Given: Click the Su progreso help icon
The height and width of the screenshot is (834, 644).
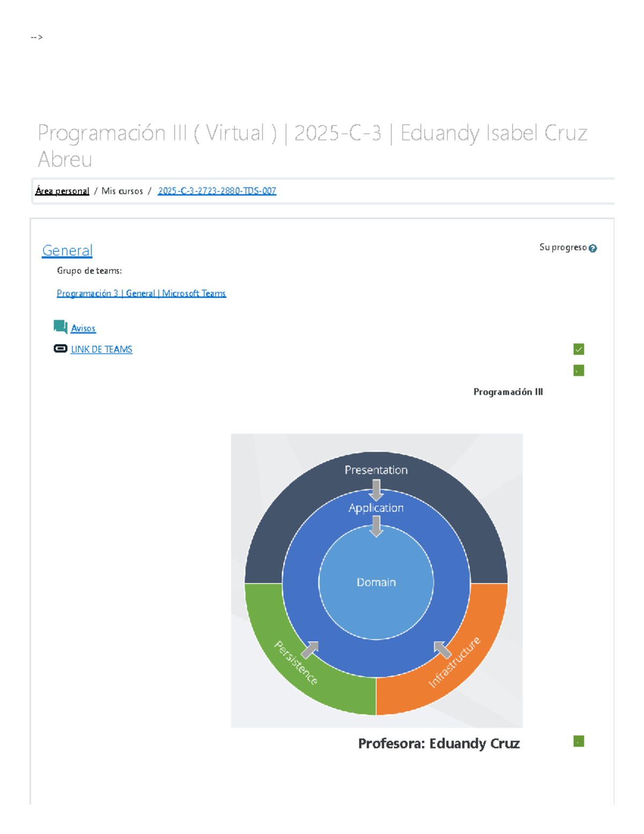Looking at the screenshot, I should pyautogui.click(x=592, y=248).
